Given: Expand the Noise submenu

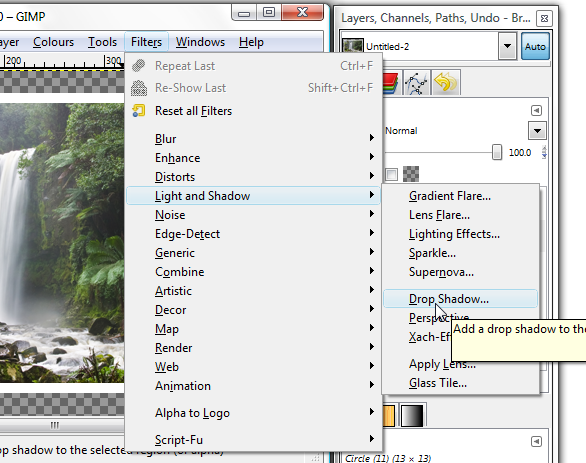Looking at the screenshot, I should [253, 215].
